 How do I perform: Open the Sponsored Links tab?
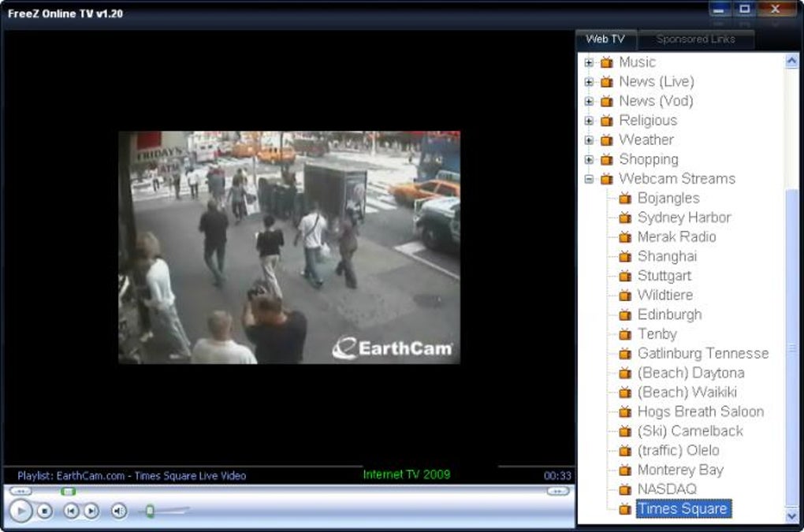695,39
